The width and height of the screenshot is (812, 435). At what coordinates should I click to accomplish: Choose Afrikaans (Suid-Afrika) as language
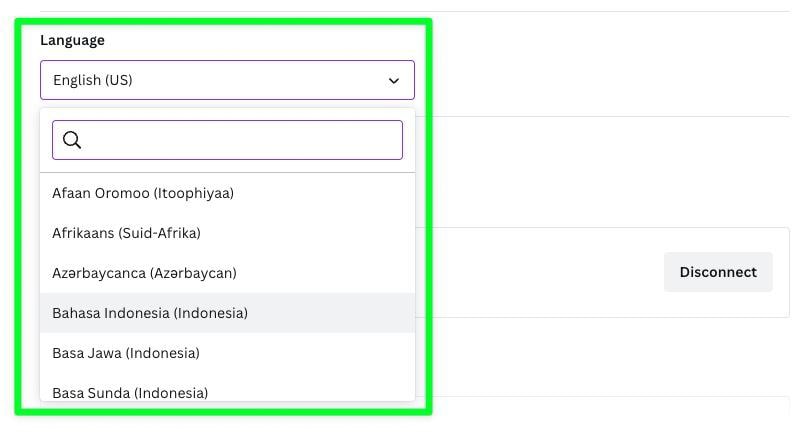coord(227,233)
